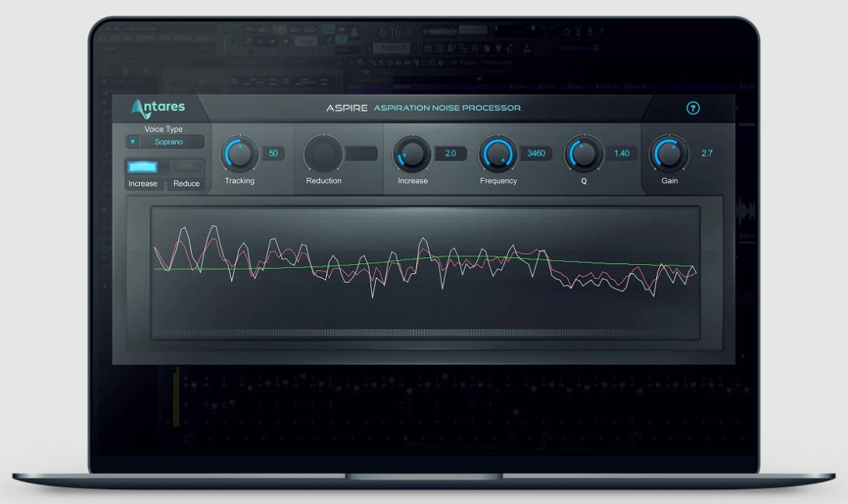Open the help question mark icon
The image size is (848, 504).
693,109
